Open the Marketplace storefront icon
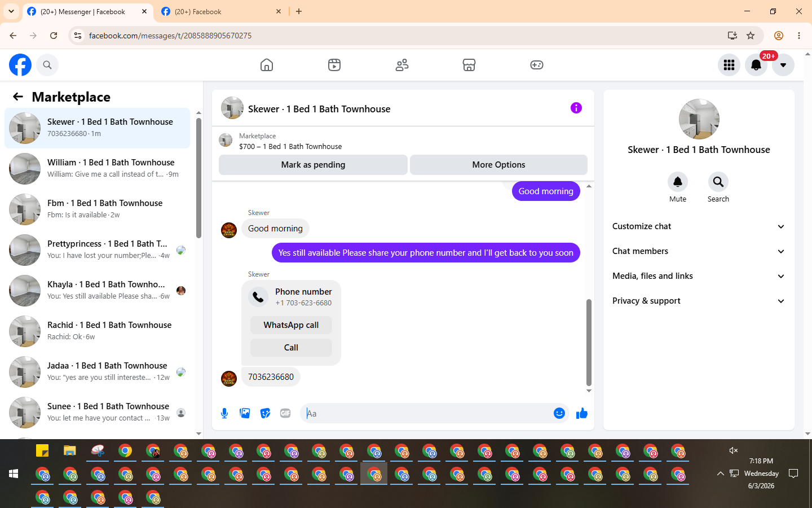The image size is (812, 508). point(469,65)
